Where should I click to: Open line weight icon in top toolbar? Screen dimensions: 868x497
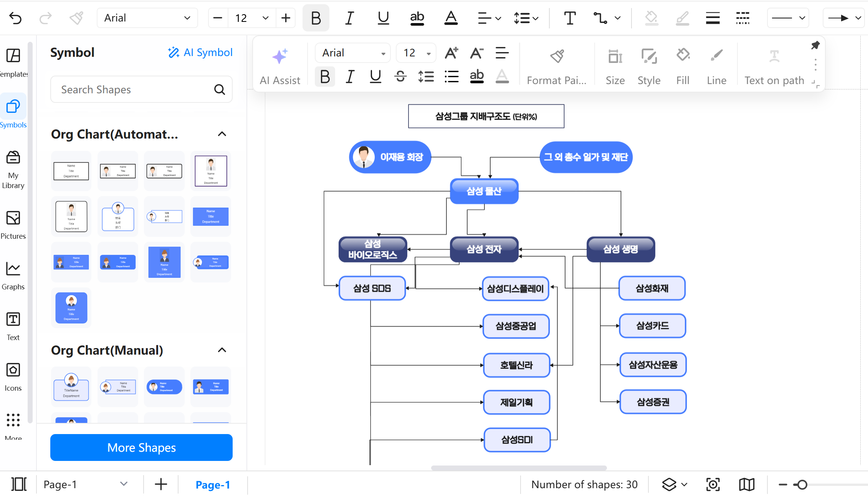[713, 18]
